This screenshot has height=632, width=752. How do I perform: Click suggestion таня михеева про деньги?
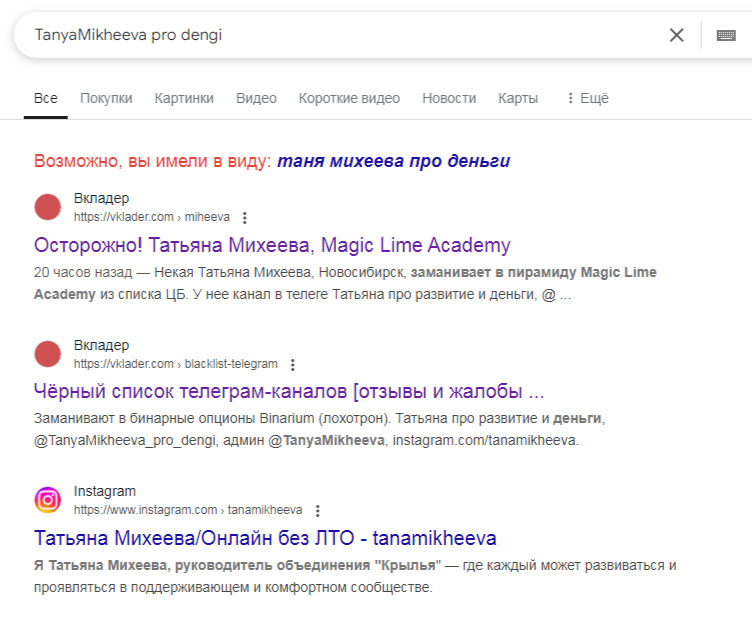click(394, 161)
